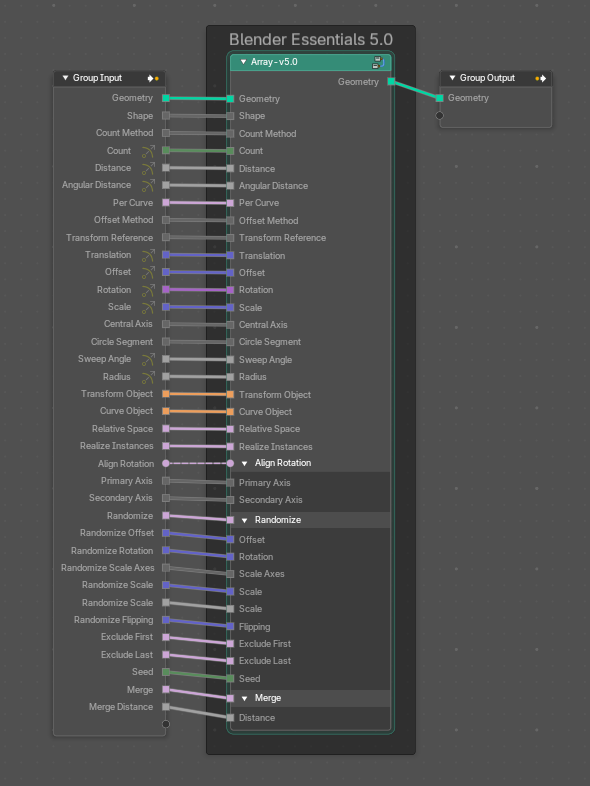590x786 pixels.
Task: Select the Blender Essentials 5.0 frame label
Action: (311, 40)
